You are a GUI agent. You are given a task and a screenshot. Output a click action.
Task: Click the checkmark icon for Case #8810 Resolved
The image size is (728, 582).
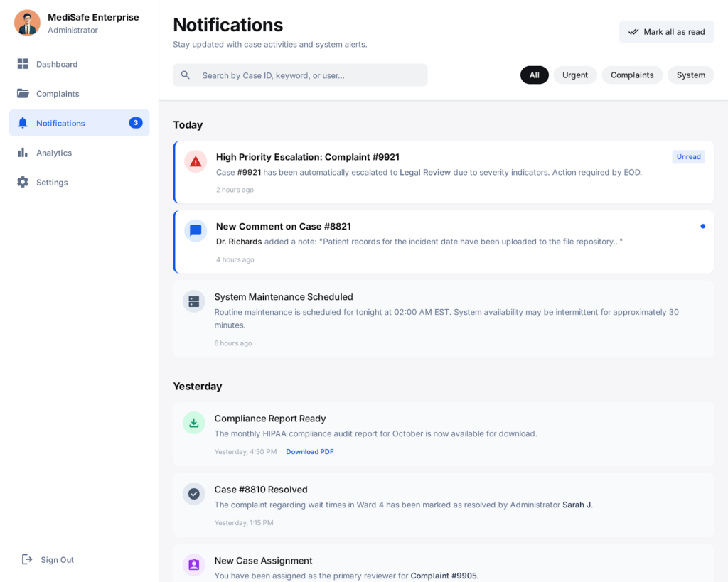(x=194, y=494)
